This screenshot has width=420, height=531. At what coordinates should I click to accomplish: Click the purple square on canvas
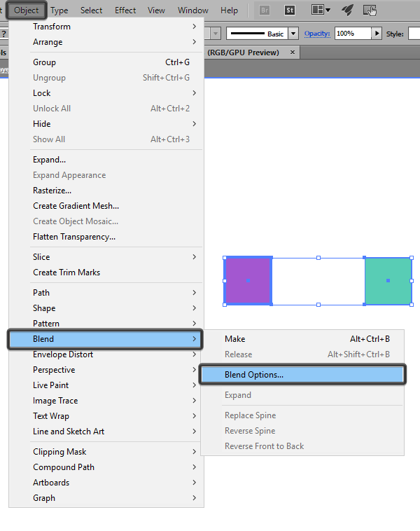(x=248, y=281)
